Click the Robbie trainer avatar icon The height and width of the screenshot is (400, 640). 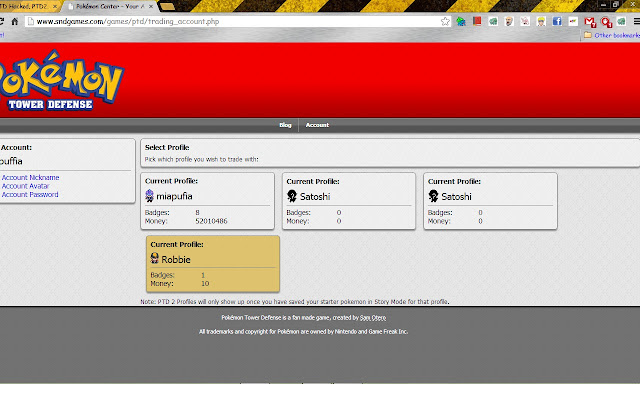tap(154, 258)
